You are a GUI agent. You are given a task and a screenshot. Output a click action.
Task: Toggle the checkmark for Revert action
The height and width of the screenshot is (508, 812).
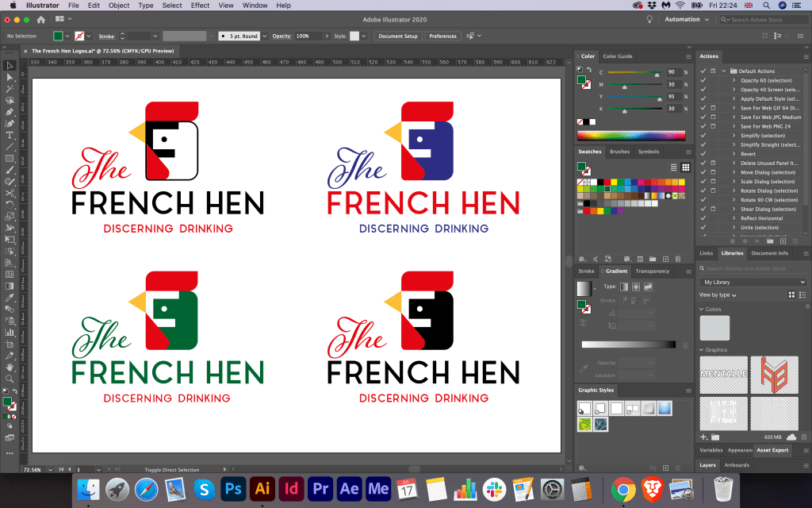coord(703,154)
